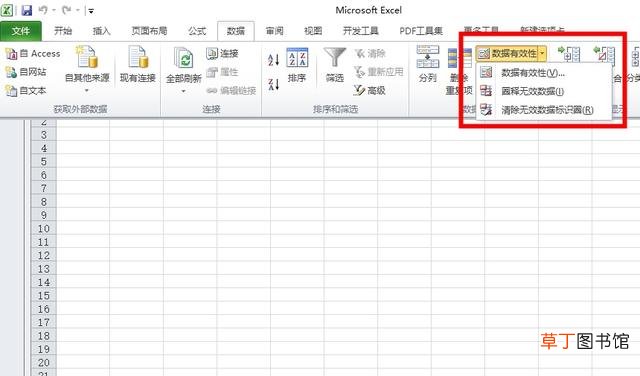Toggle 筛选 (Filter) funnel button
Image resolution: width=640 pixels, height=376 pixels.
[335, 65]
